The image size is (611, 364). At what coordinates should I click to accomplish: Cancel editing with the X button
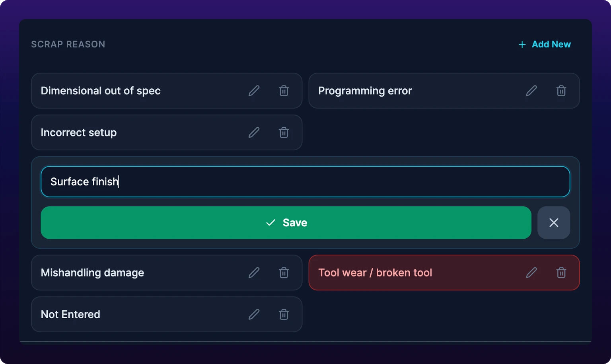pyautogui.click(x=554, y=222)
